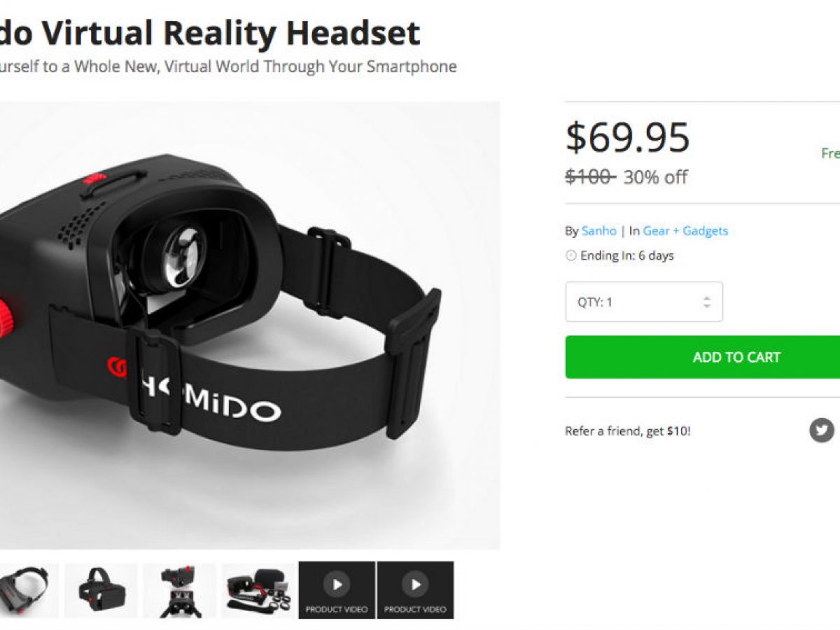Play the first Product Video
840x630 pixels.
[x=337, y=590]
